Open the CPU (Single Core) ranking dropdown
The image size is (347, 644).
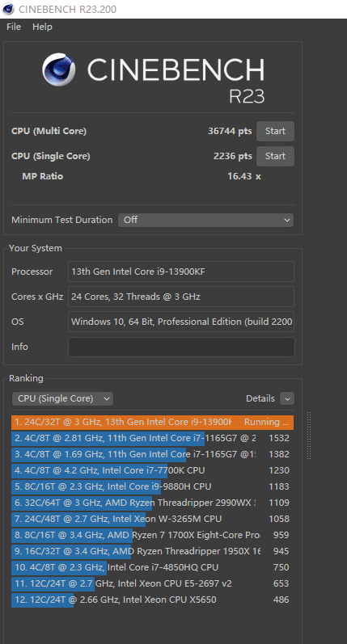(x=62, y=398)
